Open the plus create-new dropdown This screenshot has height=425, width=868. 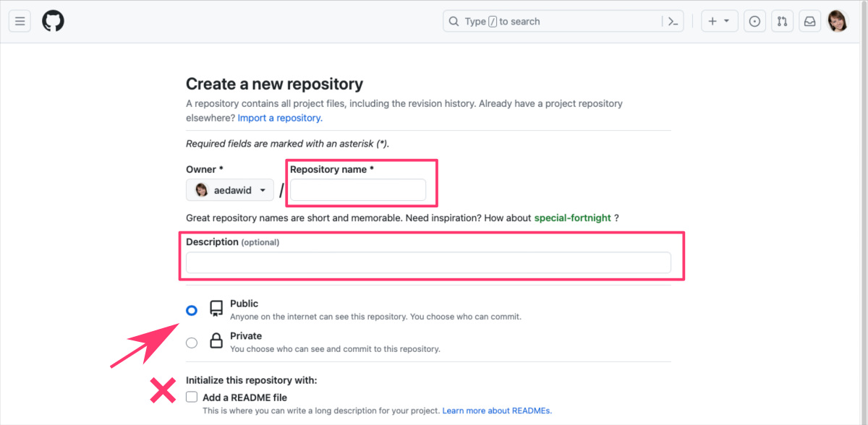click(x=720, y=21)
